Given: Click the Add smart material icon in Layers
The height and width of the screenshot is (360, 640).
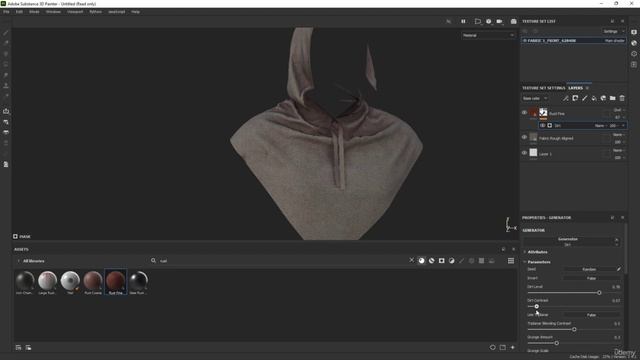Looking at the screenshot, I should (x=603, y=98).
